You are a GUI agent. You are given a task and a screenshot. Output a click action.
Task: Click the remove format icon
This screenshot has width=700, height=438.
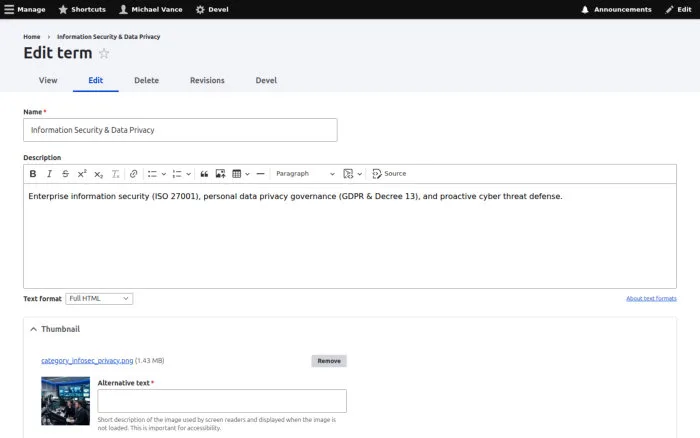click(x=115, y=174)
